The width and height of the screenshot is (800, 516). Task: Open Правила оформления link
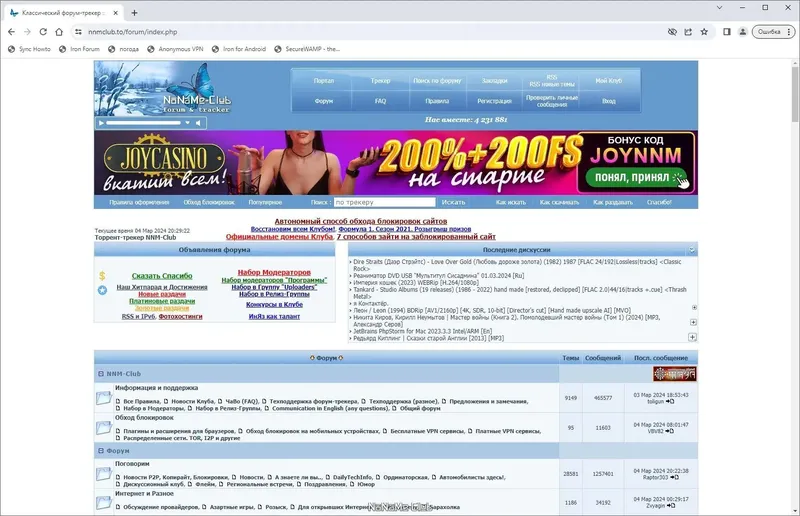coord(139,202)
